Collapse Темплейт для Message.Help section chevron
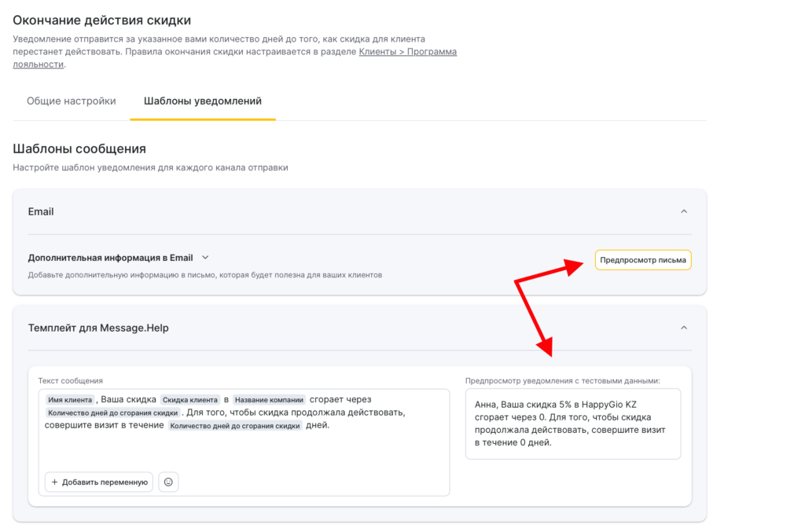Screen dimensions: 805x532 (683, 328)
